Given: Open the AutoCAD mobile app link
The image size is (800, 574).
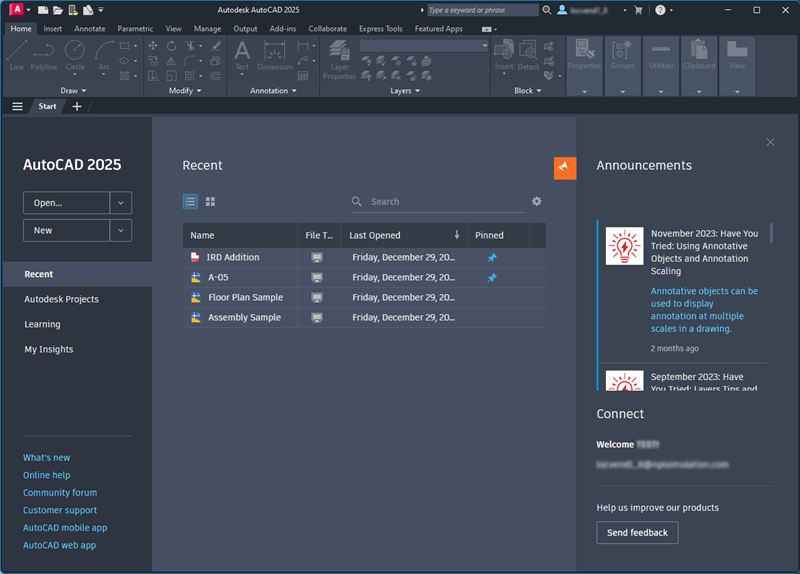Looking at the screenshot, I should coord(65,528).
